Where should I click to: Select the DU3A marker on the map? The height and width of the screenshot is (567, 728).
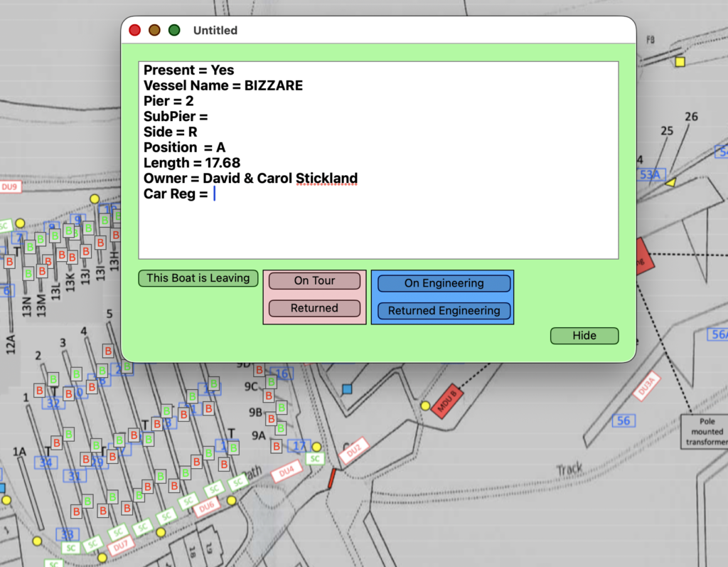[x=647, y=388]
